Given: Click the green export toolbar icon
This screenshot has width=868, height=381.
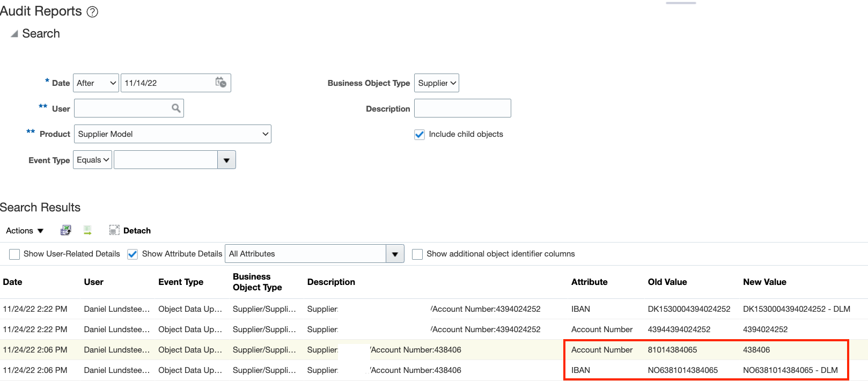Looking at the screenshot, I should [87, 230].
